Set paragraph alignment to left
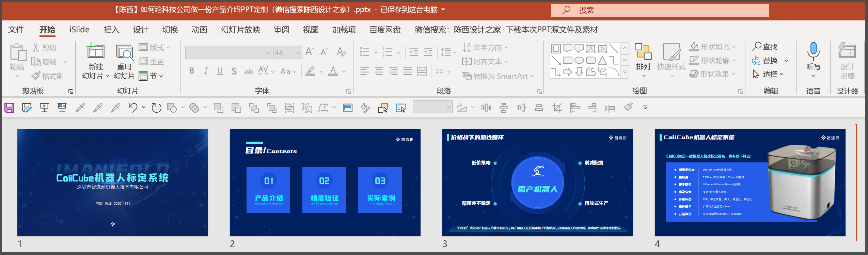The width and height of the screenshot is (868, 255). coord(364,71)
